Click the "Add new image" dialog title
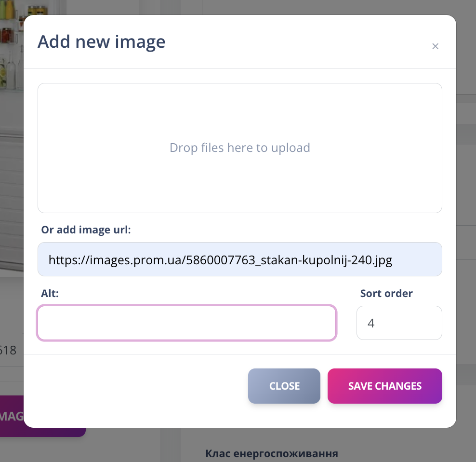This screenshot has width=476, height=462. [102, 42]
